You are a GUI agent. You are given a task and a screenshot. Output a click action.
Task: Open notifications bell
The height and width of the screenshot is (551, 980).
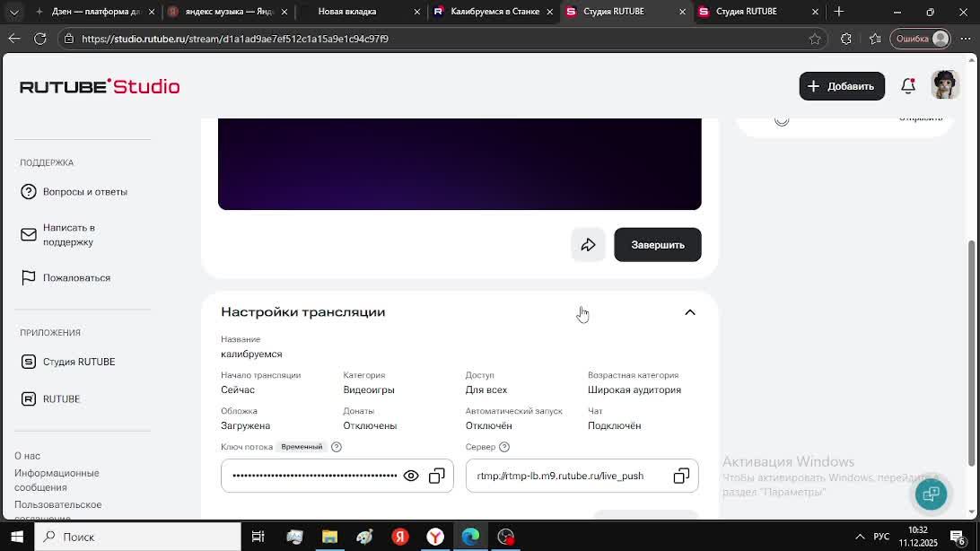(x=908, y=86)
